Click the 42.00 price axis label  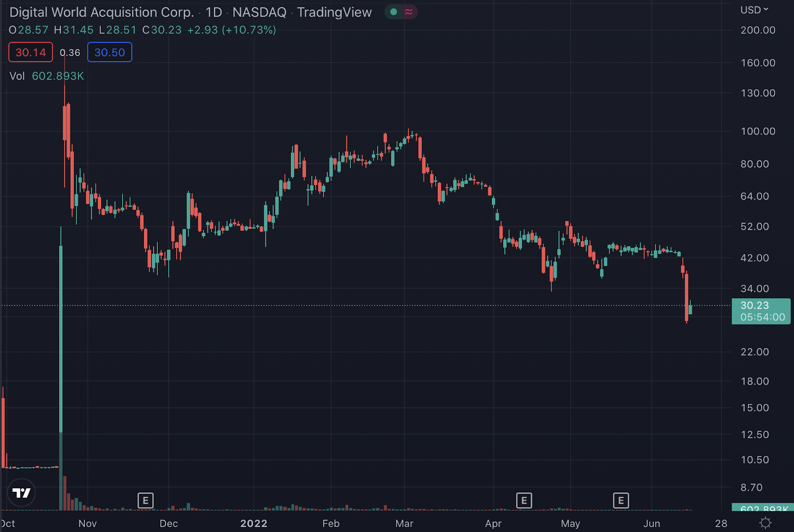click(755, 258)
